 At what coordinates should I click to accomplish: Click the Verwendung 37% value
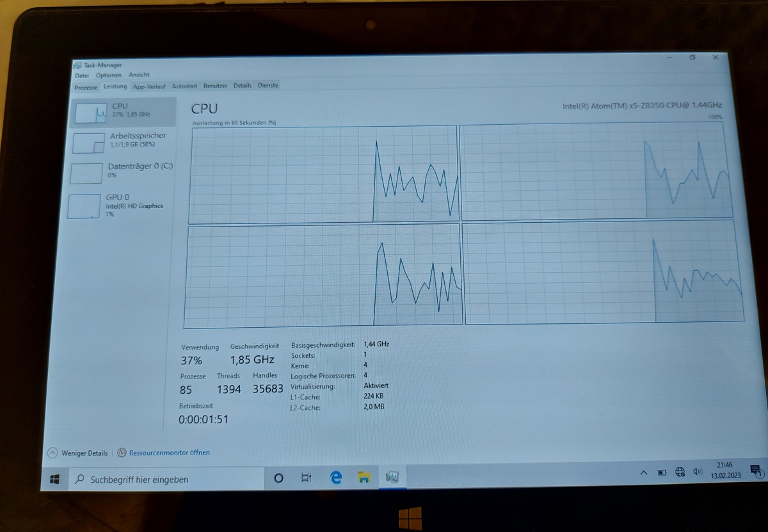tap(191, 360)
